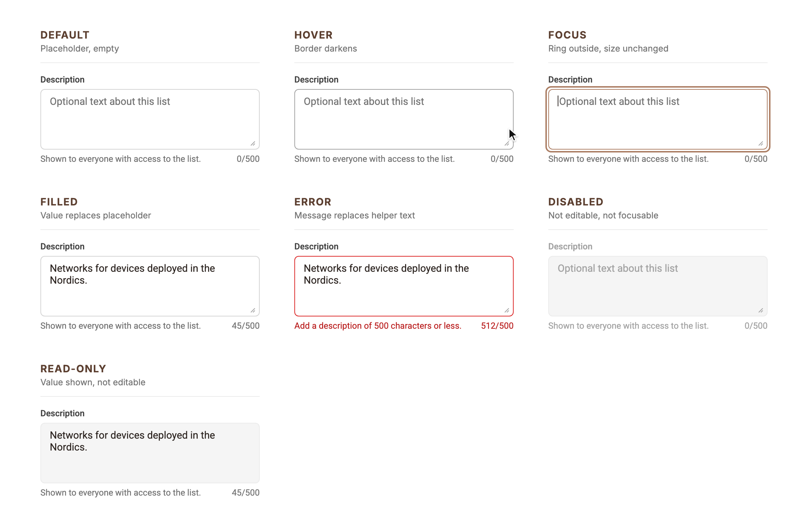Click the DEFAULT section heading
Screen dimensions: 808x532
(x=65, y=35)
